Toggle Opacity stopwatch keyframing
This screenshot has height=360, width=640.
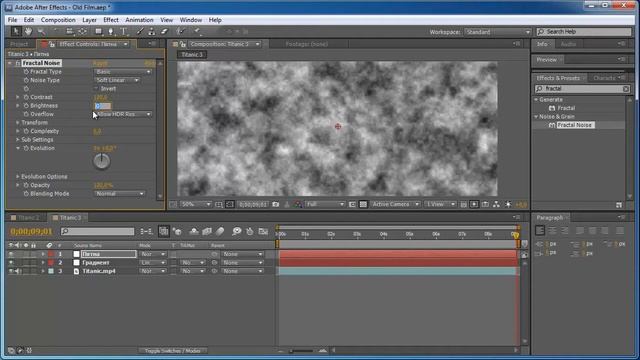point(26,185)
